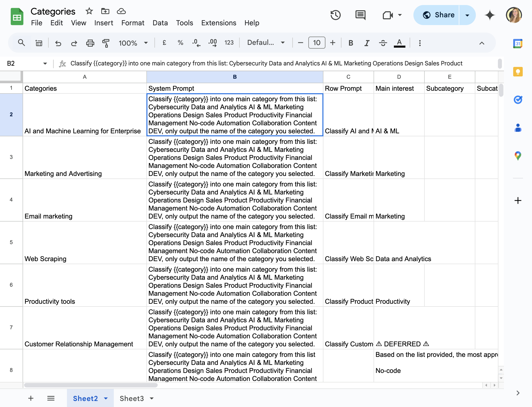Open Google Calendar side panel icon
The width and height of the screenshot is (532, 407).
(x=518, y=44)
